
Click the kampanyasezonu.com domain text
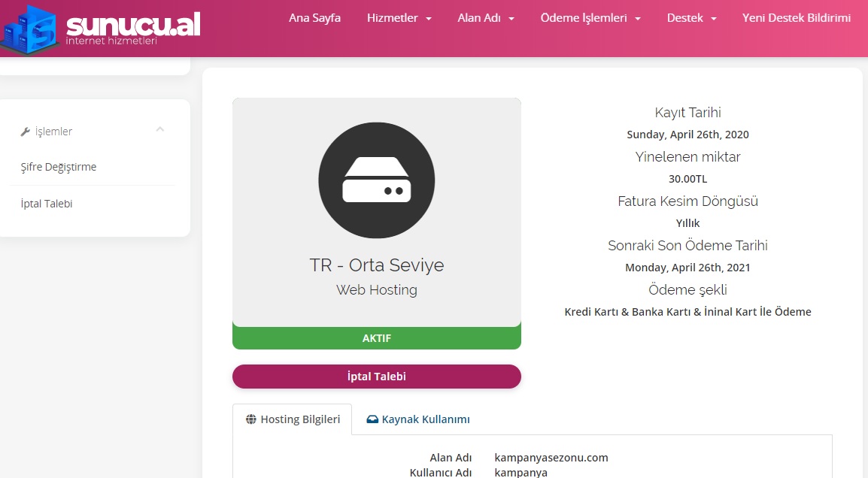pos(551,458)
